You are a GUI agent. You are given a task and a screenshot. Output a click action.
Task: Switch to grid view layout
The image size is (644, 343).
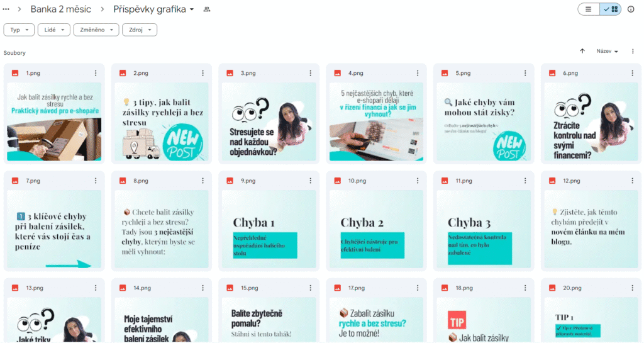[x=610, y=9]
